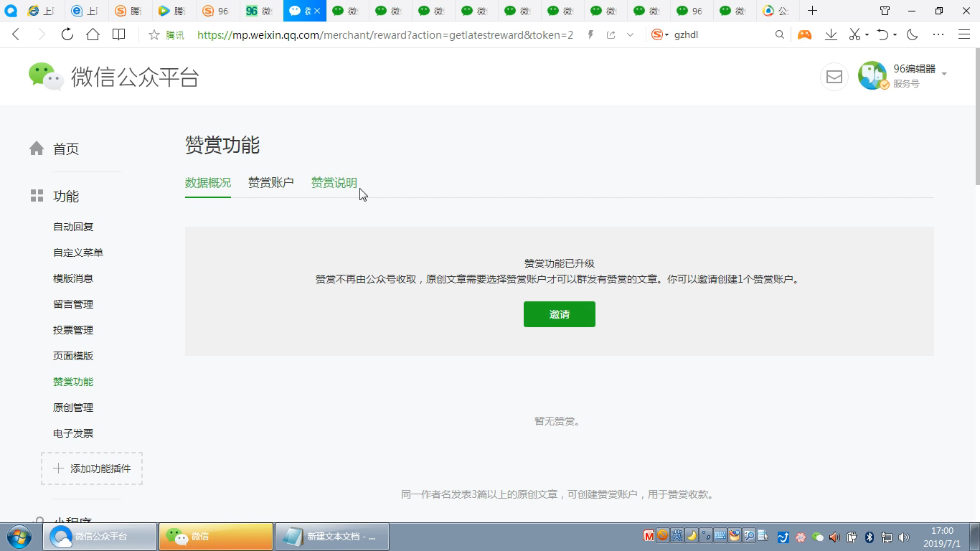Open the browser hamburger main menu
Image resolution: width=980 pixels, height=551 pixels.
pyautogui.click(x=964, y=34)
